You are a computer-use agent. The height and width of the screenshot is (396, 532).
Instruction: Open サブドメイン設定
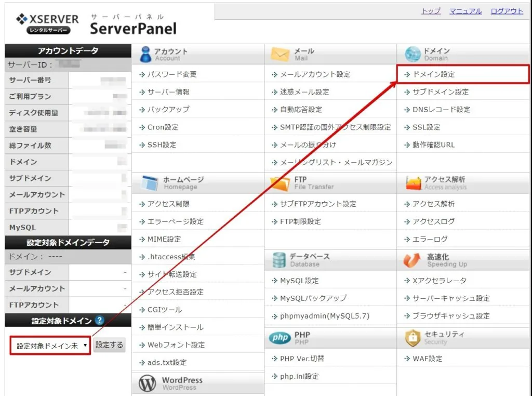pyautogui.click(x=441, y=92)
